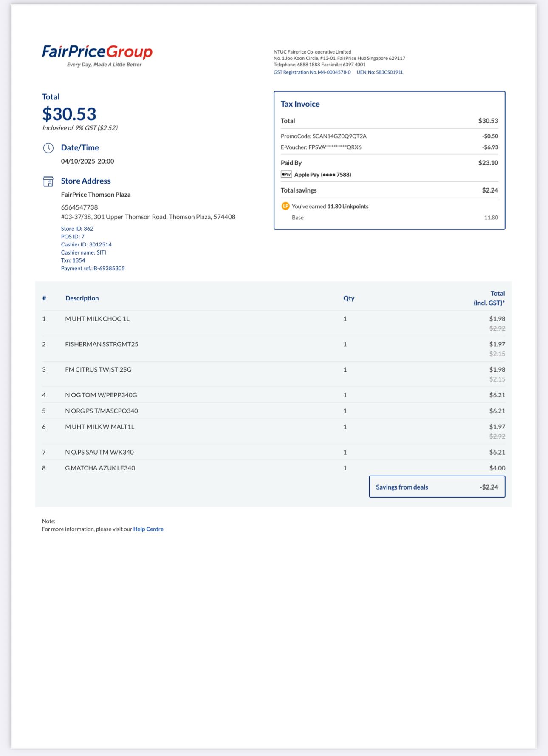
Task: Click the UEN No: S83CS0191L text
Action: click(380, 72)
